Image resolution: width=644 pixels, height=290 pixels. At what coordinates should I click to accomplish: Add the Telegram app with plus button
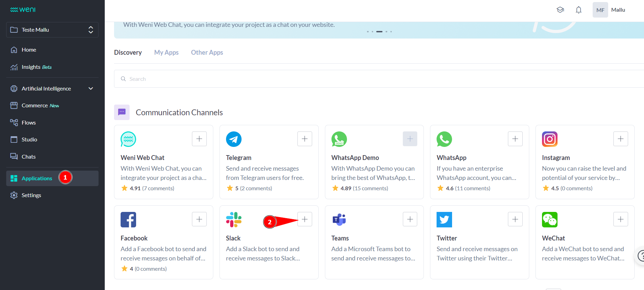point(305,139)
